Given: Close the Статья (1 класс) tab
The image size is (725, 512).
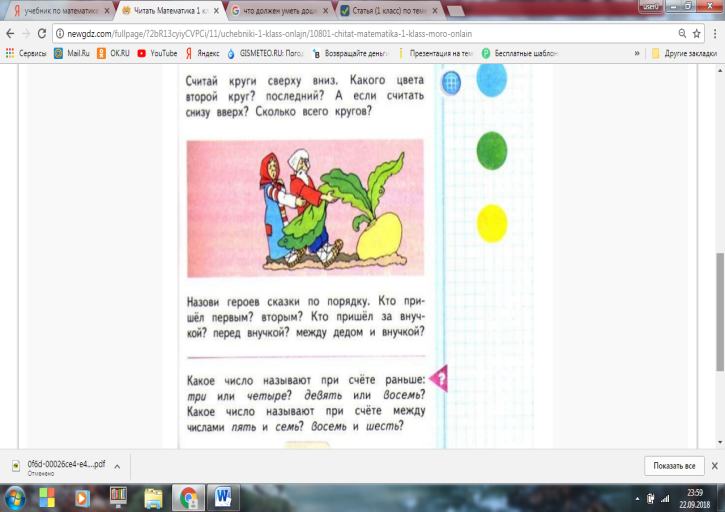Looking at the screenshot, I should click(x=435, y=11).
